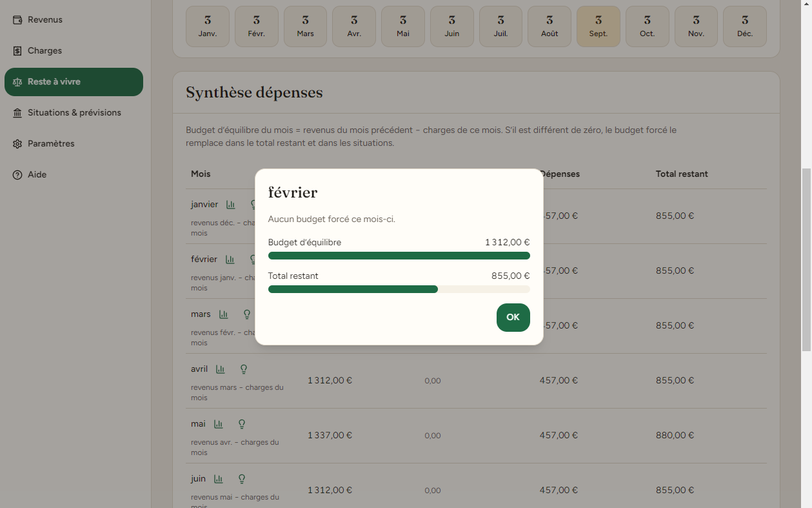Click janvier total restant 855,00 €
812x508 pixels.
click(x=675, y=216)
